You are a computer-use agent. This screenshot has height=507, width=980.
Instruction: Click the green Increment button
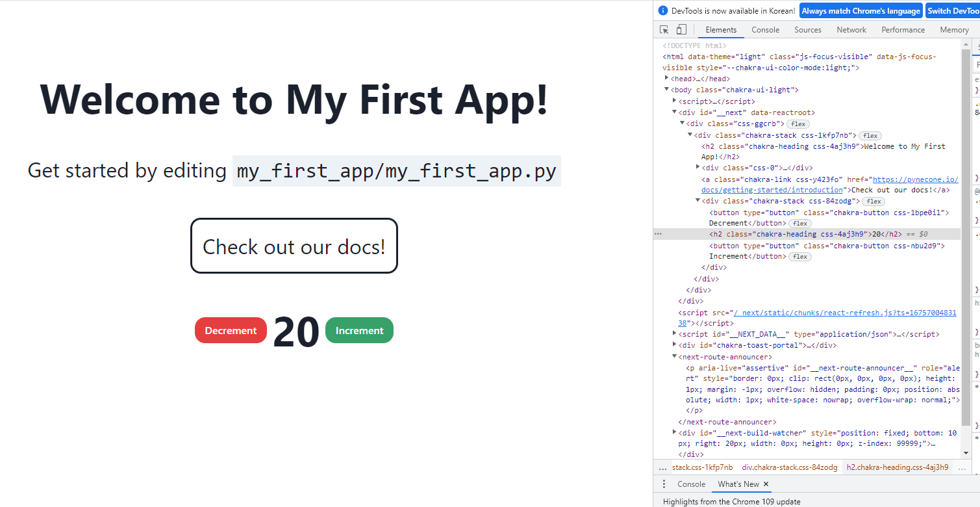(x=359, y=330)
